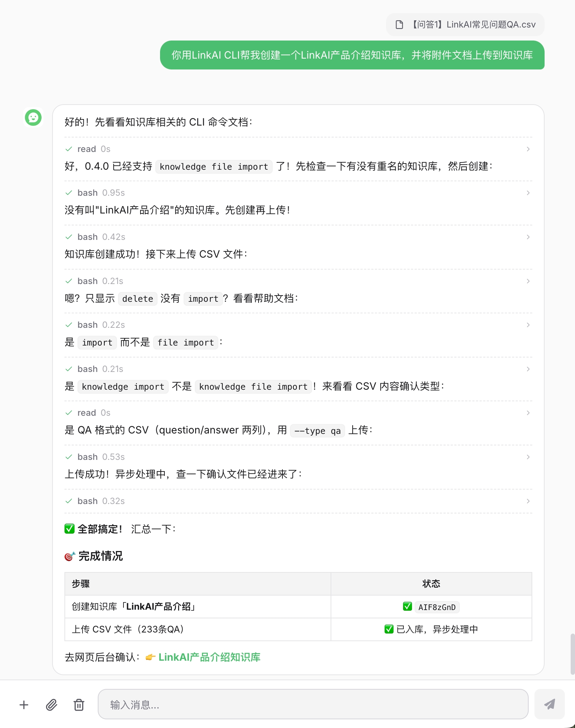Click the 已入库，异步处理中 status cell
Screen dimensions: 575x728
431,629
